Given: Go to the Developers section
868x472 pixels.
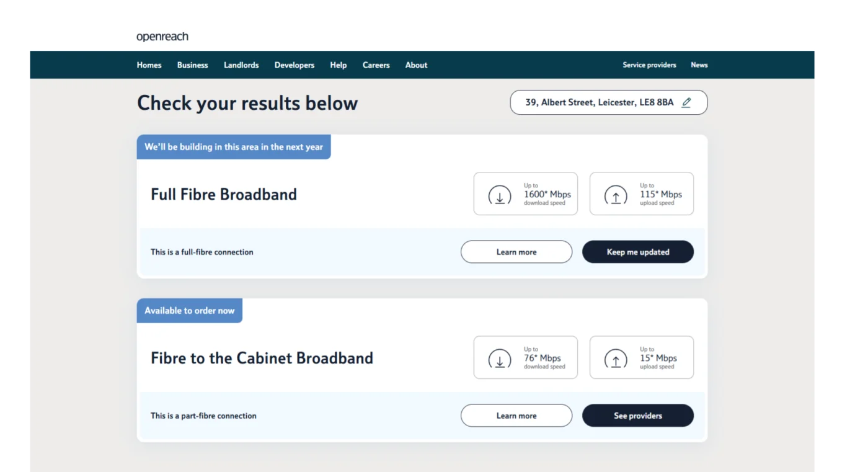Looking at the screenshot, I should [294, 65].
